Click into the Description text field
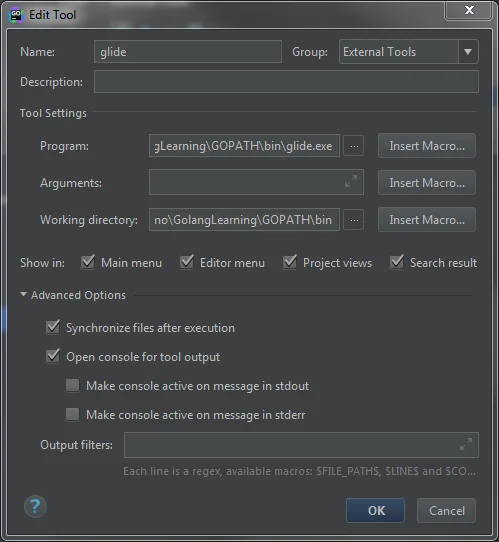The height and width of the screenshot is (542, 499). (286, 82)
